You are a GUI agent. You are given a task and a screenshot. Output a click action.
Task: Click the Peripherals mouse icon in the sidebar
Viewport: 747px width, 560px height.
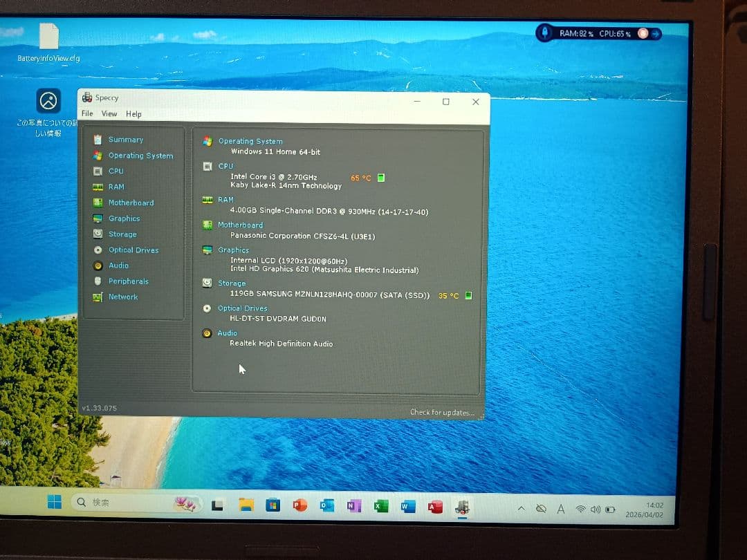click(98, 281)
